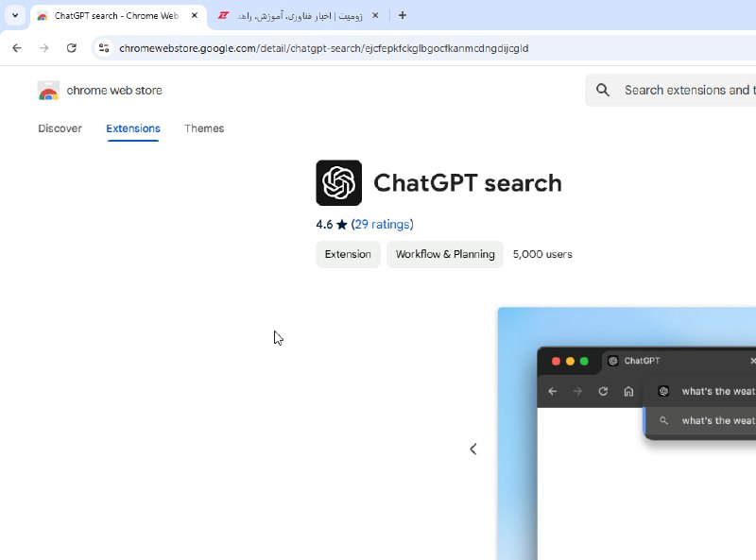This screenshot has width=756, height=560.
Task: Click the ChatGPT search title heading
Action: [468, 183]
